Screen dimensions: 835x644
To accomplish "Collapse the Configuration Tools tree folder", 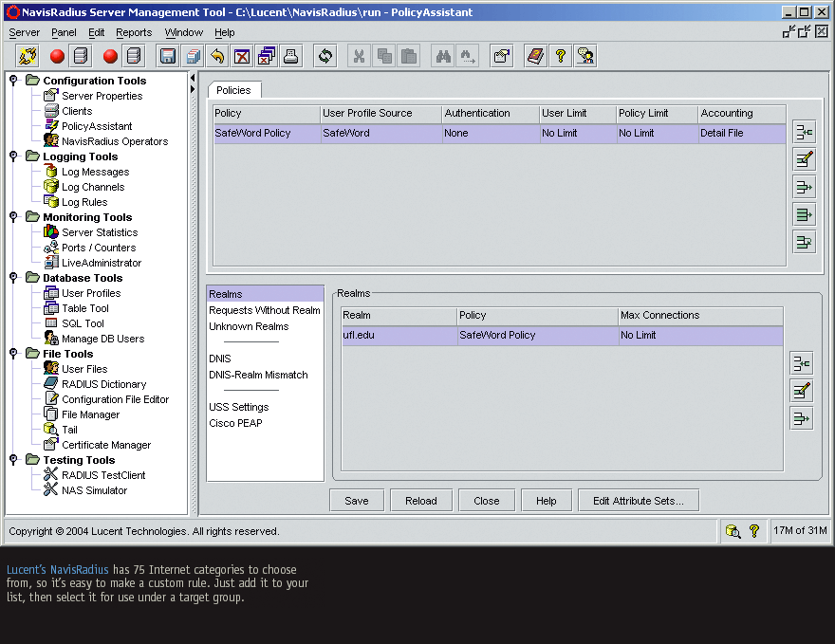I will point(13,81).
